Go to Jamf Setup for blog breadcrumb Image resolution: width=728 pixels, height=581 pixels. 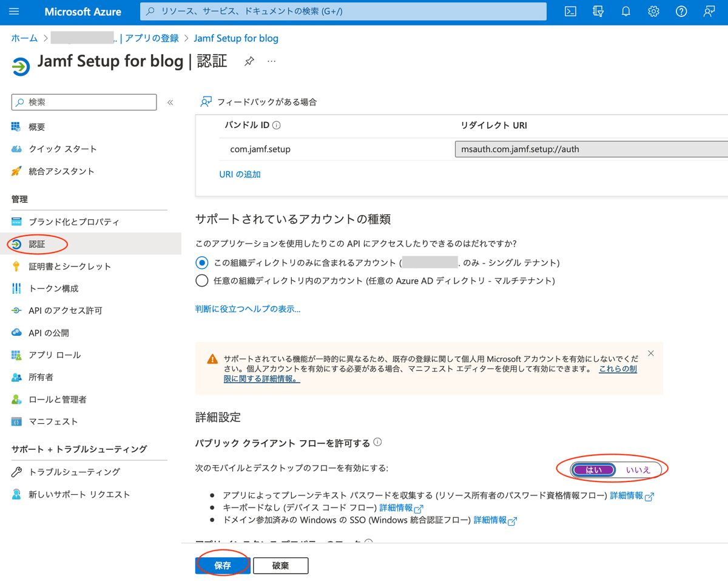(x=236, y=38)
